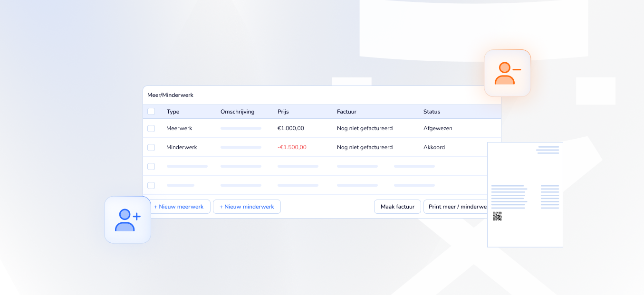Click the + Nieuw minderwerk button
The image size is (644, 295).
pos(247,207)
